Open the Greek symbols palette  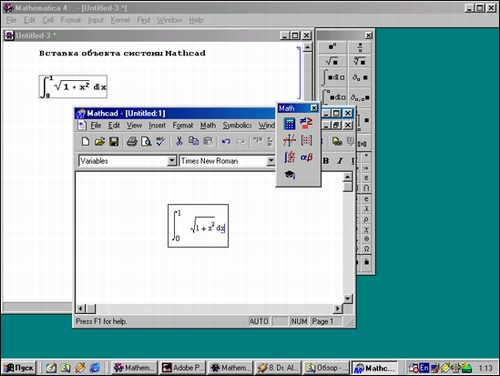[x=306, y=157]
